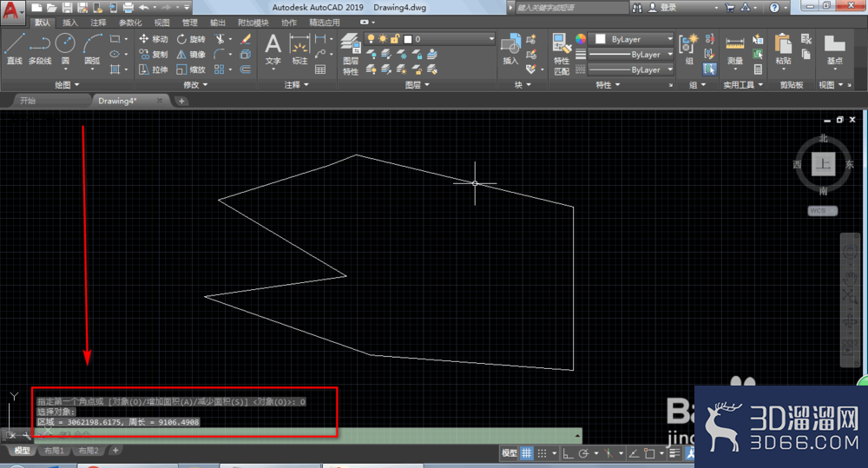Click the Plot (print) icon
The width and height of the screenshot is (868, 468).
point(128,7)
